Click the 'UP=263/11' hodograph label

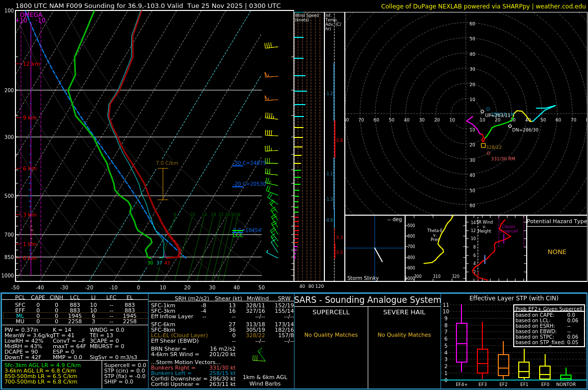tap(498, 116)
